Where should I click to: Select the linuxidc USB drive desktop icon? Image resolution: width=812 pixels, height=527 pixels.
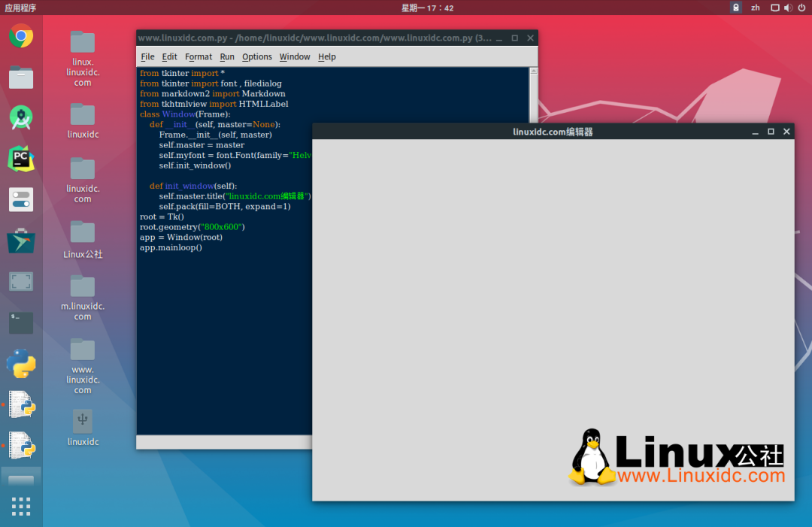pyautogui.click(x=83, y=420)
